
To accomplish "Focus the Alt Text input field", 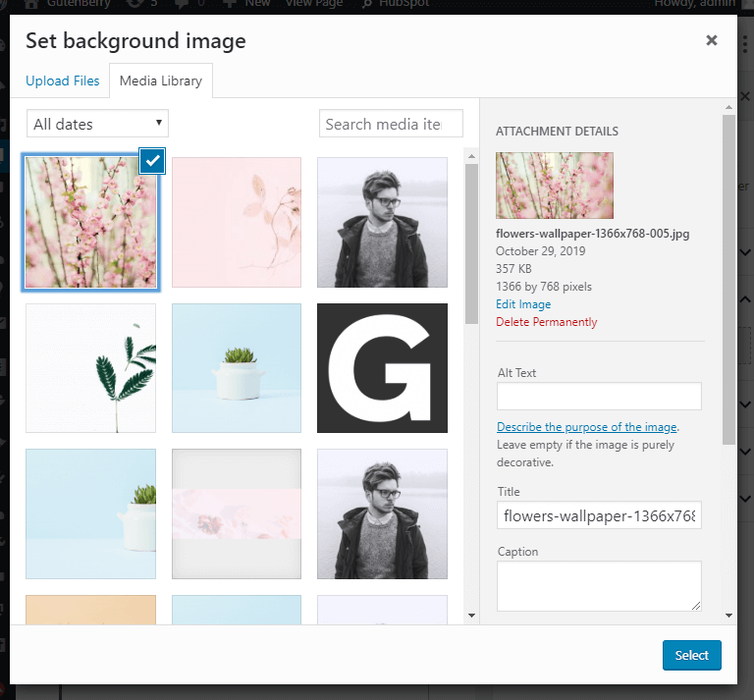I will pyautogui.click(x=599, y=397).
